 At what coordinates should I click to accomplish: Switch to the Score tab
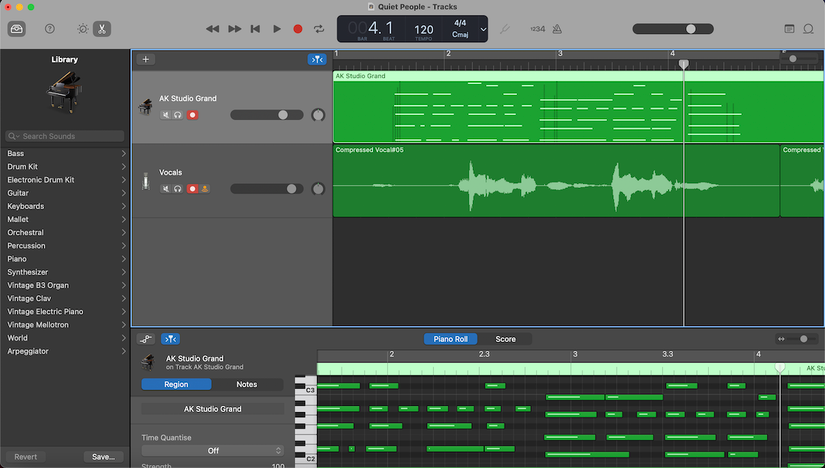(x=505, y=339)
